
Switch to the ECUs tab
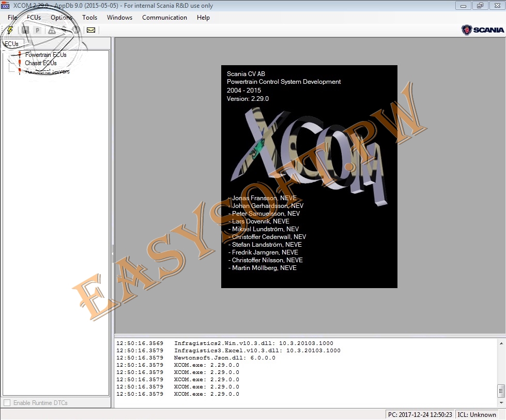[x=11, y=44]
